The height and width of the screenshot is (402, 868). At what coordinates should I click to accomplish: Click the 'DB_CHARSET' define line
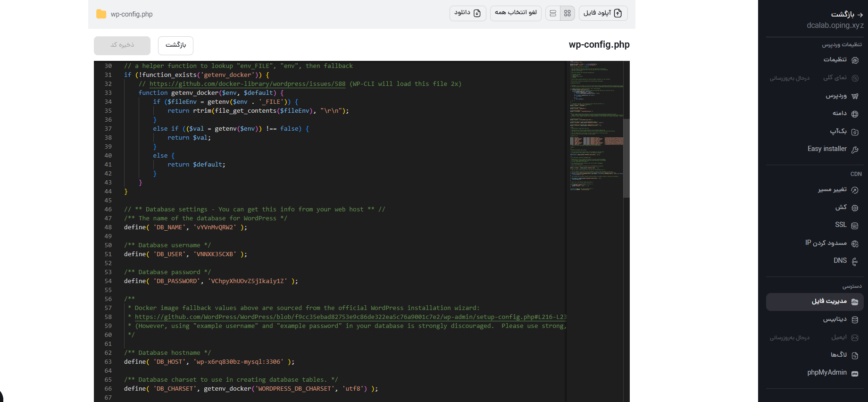click(251, 389)
